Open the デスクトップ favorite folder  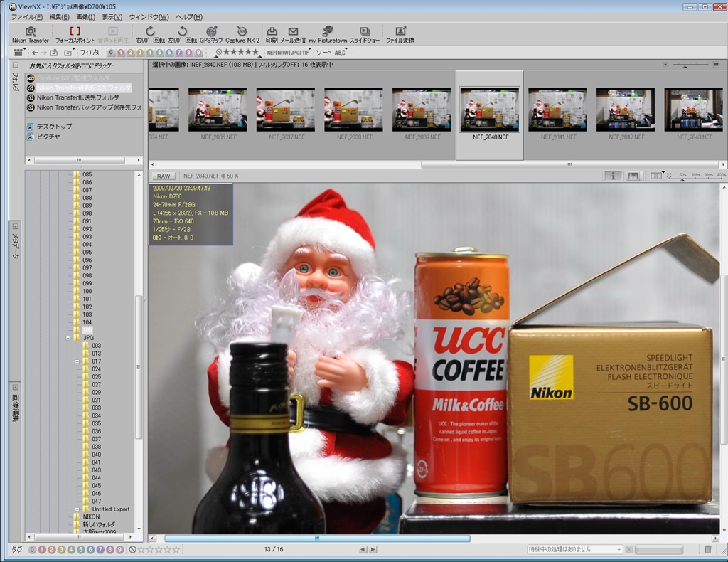49,127
